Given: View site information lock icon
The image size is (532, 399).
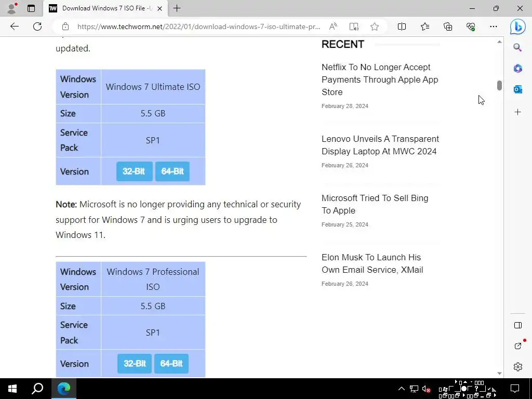Looking at the screenshot, I should [x=65, y=26].
